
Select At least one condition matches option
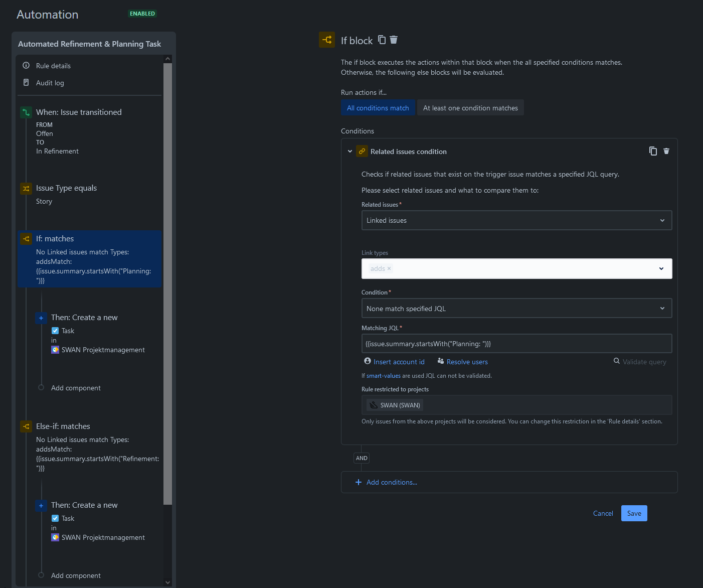coord(470,108)
